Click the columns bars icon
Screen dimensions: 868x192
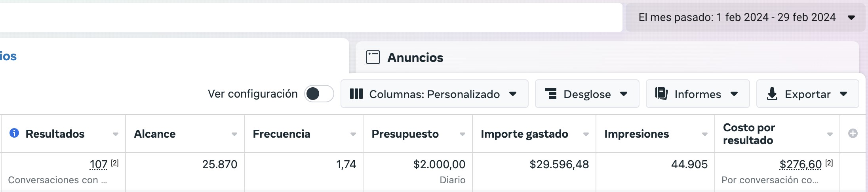tap(356, 94)
